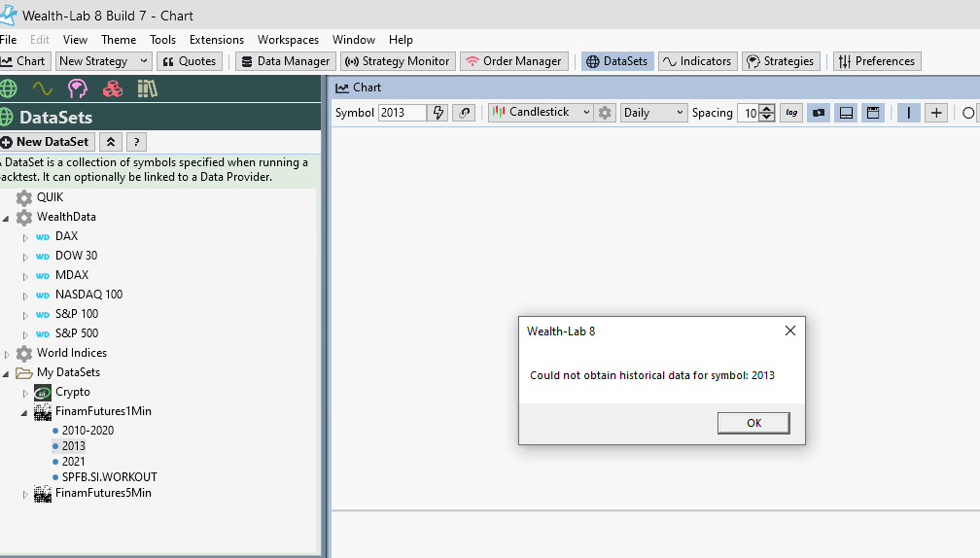This screenshot has width=980, height=558.
Task: Close the Wealth-Lab 8 error dialog
Action: coord(790,331)
